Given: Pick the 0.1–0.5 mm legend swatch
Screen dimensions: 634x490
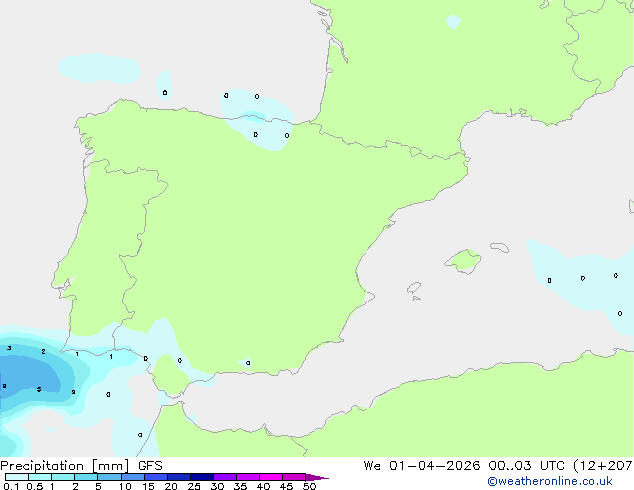Looking at the screenshot, I should coord(17,477).
